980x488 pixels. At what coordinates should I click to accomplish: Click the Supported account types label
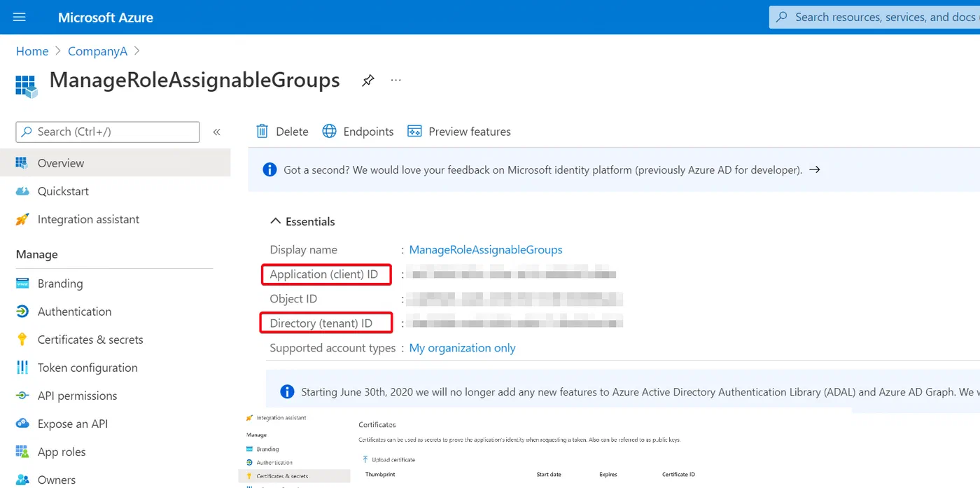tap(332, 348)
